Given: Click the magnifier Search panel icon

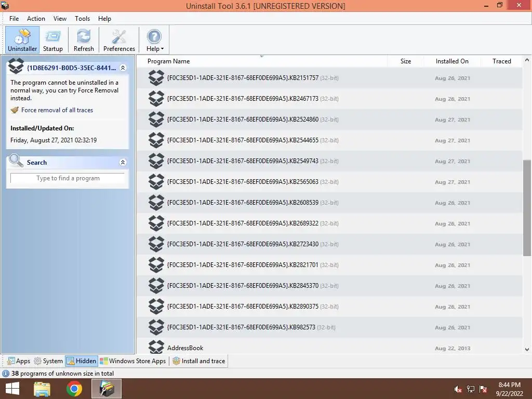Looking at the screenshot, I should 16,161.
